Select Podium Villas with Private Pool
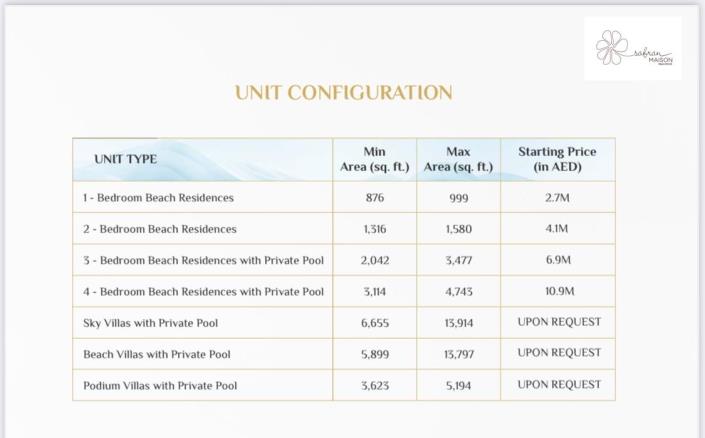 click(x=160, y=385)
